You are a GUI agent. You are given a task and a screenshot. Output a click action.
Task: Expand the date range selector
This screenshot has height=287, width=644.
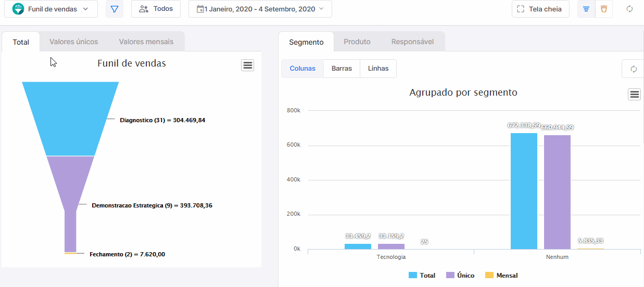point(260,9)
